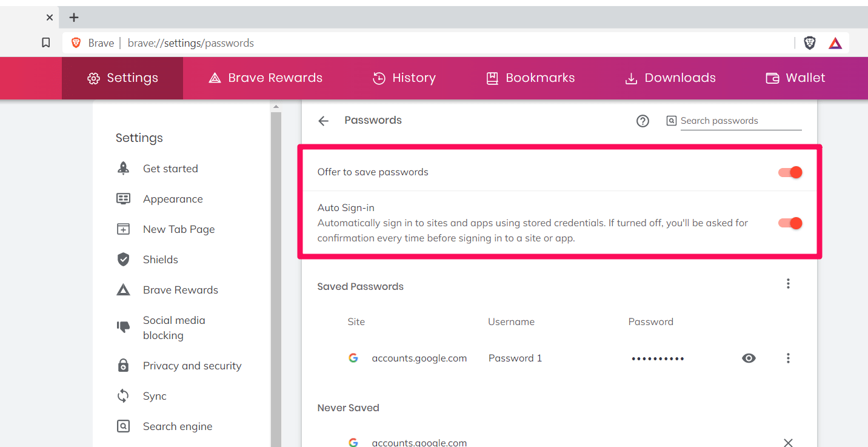The image size is (868, 447).
Task: Open Appearance settings in sidebar
Action: click(x=173, y=199)
